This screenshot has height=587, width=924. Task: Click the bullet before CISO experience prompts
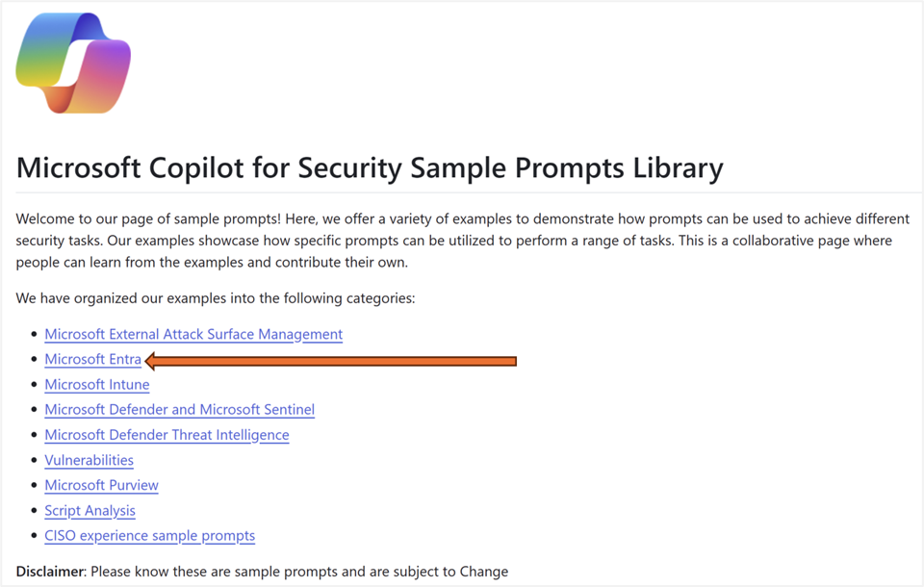[35, 536]
